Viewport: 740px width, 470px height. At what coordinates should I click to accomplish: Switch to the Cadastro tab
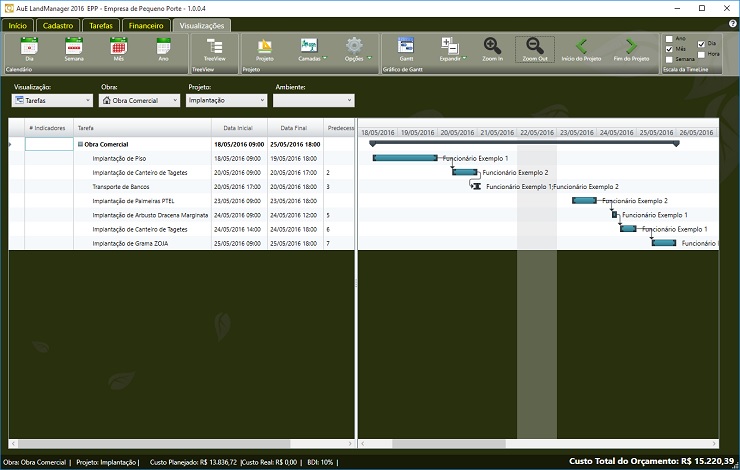(58, 25)
